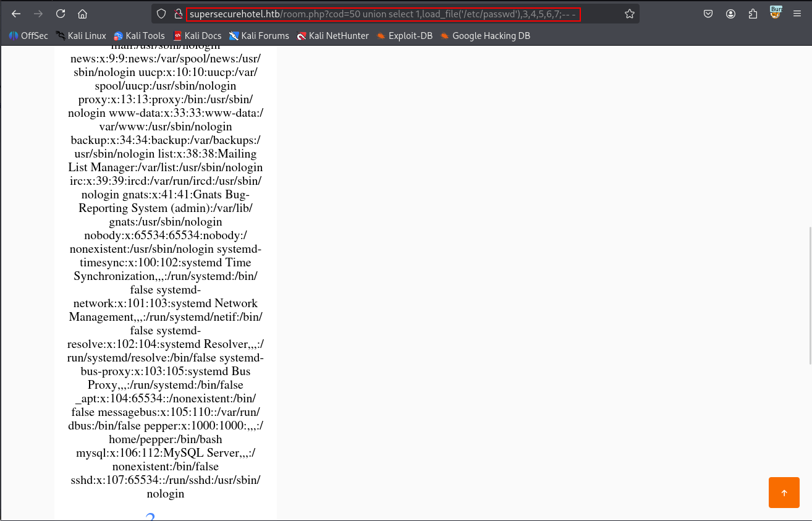Viewport: 812px width, 521px height.
Task: Open the Kali NetHunter bookmark
Action: [x=332, y=36]
